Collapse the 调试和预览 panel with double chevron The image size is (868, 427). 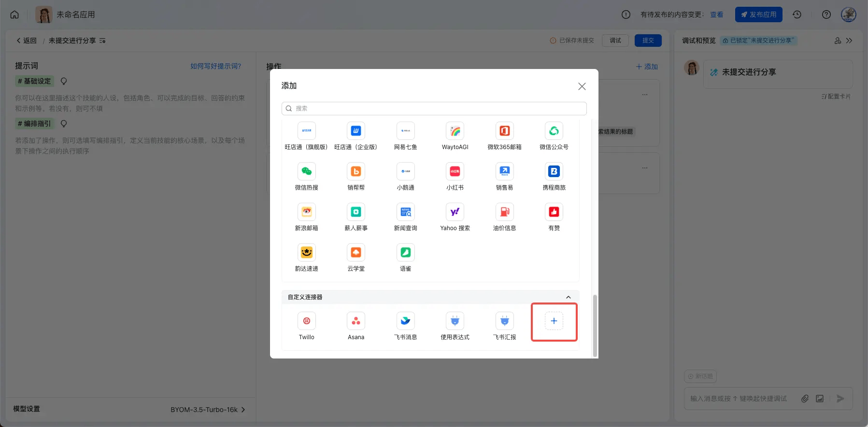pyautogui.click(x=849, y=41)
